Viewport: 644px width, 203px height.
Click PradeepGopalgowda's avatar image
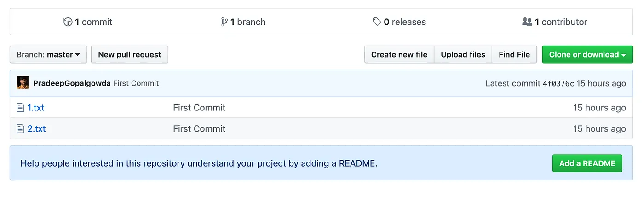click(23, 83)
